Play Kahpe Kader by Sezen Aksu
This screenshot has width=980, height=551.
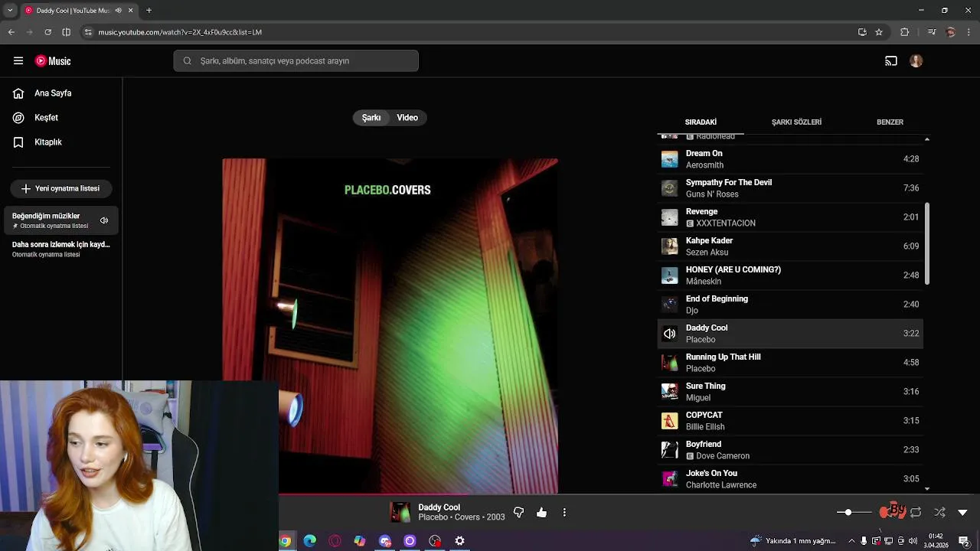pos(790,246)
